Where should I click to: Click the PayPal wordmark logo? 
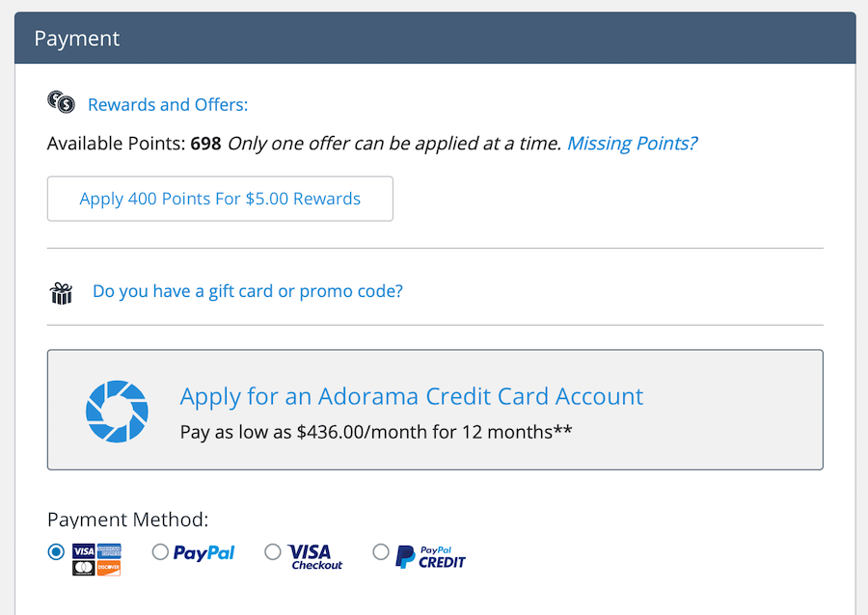[203, 552]
